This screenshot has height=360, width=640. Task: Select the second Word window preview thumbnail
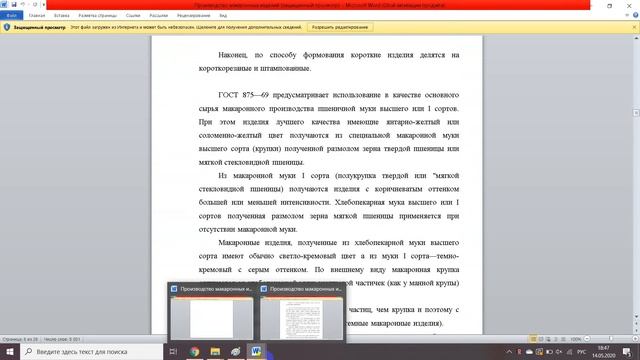[301, 313]
